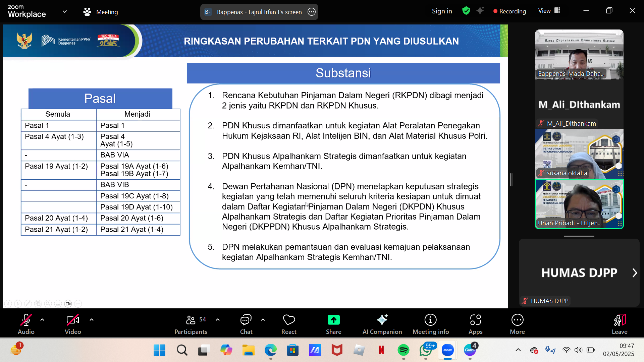The height and width of the screenshot is (362, 644).
Task: Open Netflix from taskbar
Action: [381, 350]
